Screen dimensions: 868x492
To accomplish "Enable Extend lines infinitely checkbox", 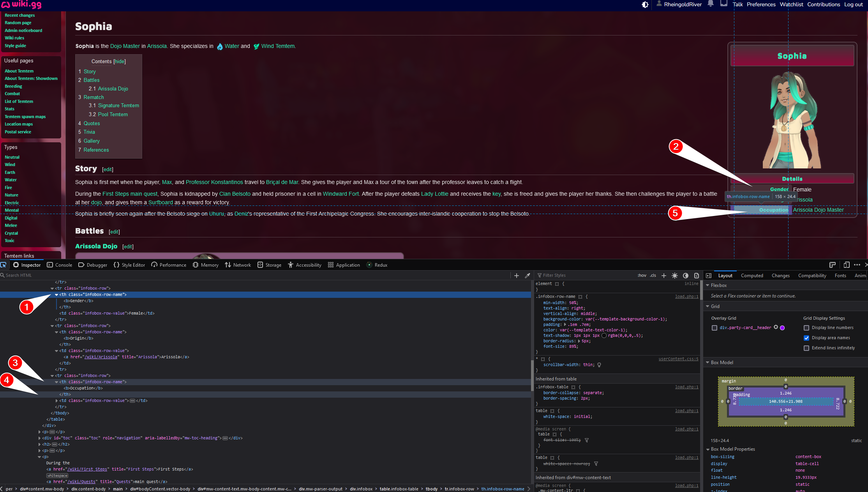I will click(x=806, y=348).
